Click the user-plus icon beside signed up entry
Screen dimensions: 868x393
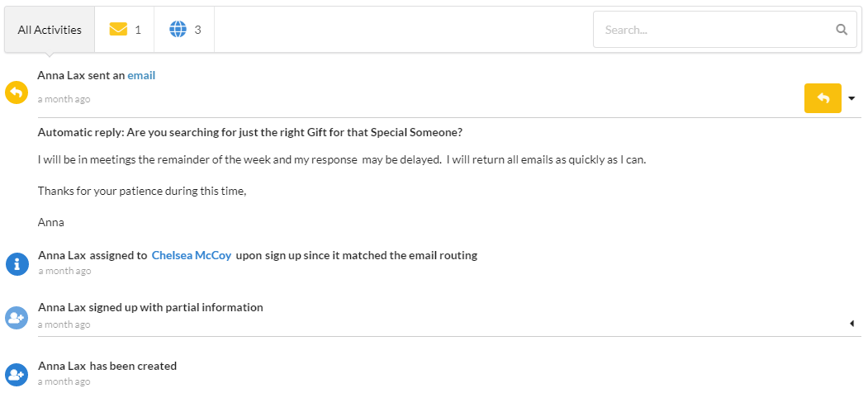17,317
